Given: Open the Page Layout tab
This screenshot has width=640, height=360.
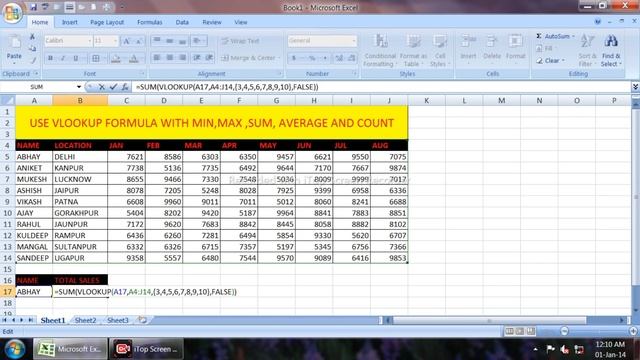Looking at the screenshot, I should pos(107,22).
